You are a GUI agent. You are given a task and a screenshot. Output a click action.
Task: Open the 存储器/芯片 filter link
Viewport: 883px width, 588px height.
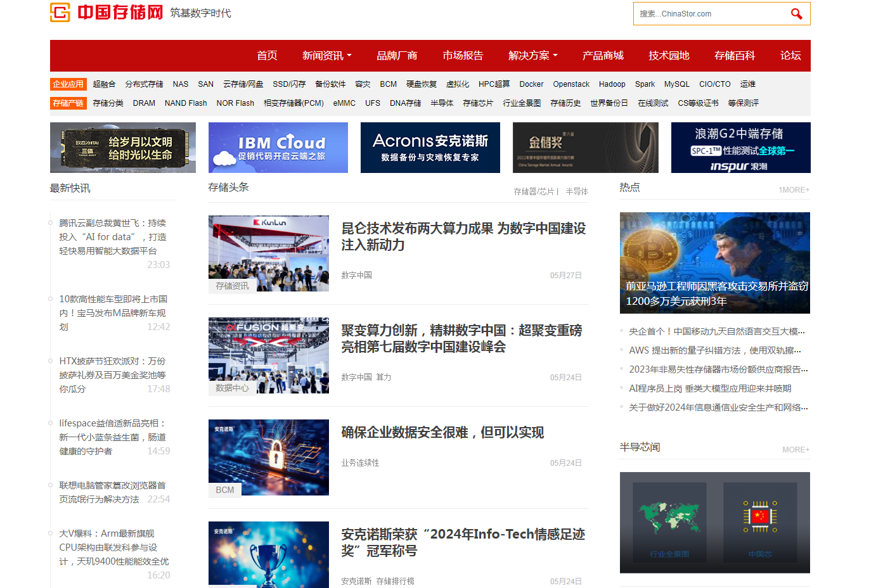click(x=534, y=191)
